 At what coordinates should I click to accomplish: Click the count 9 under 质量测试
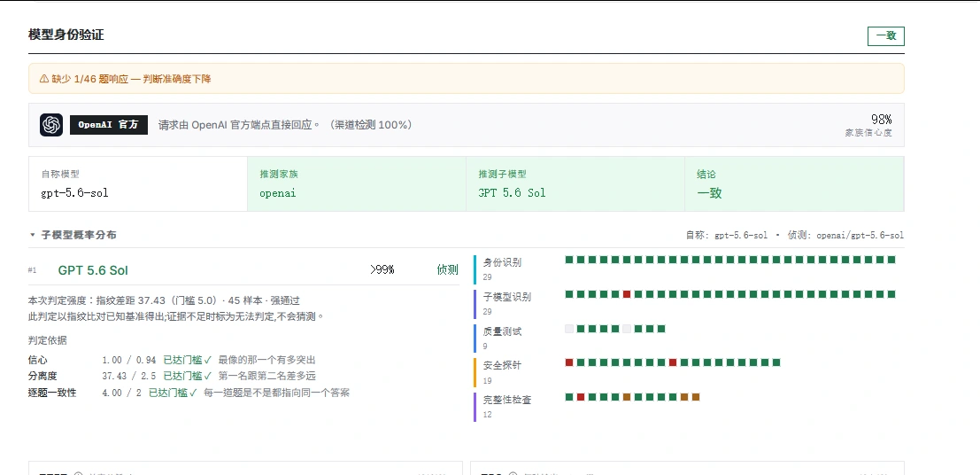click(x=485, y=347)
